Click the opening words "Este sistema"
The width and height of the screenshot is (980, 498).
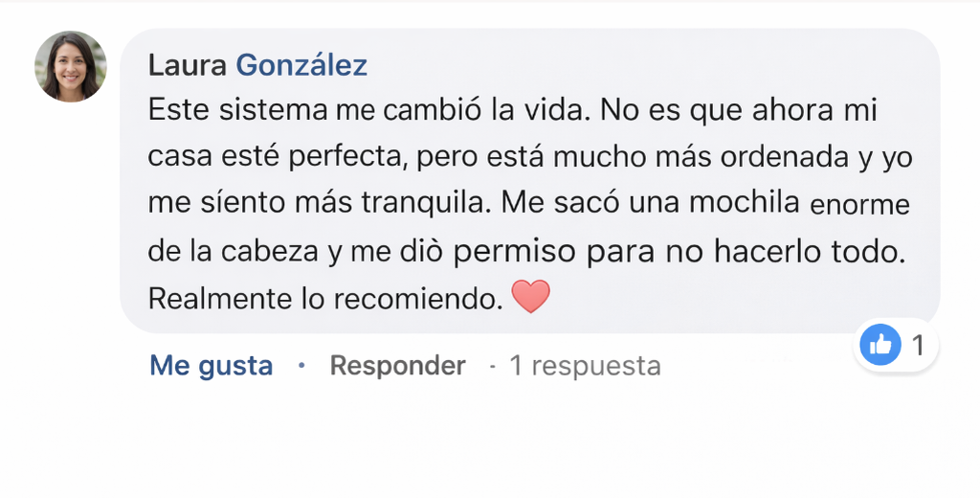tap(238, 110)
